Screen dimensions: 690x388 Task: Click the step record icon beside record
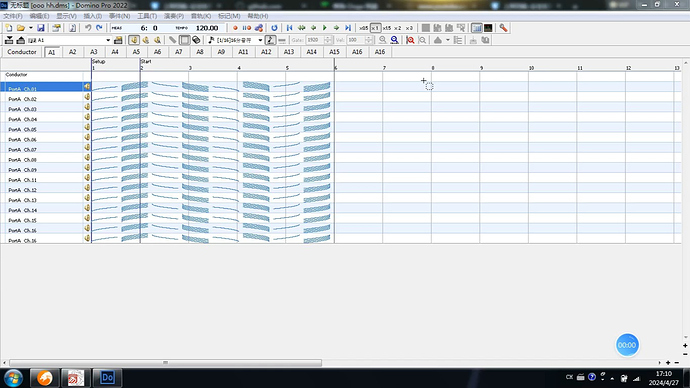point(246,28)
